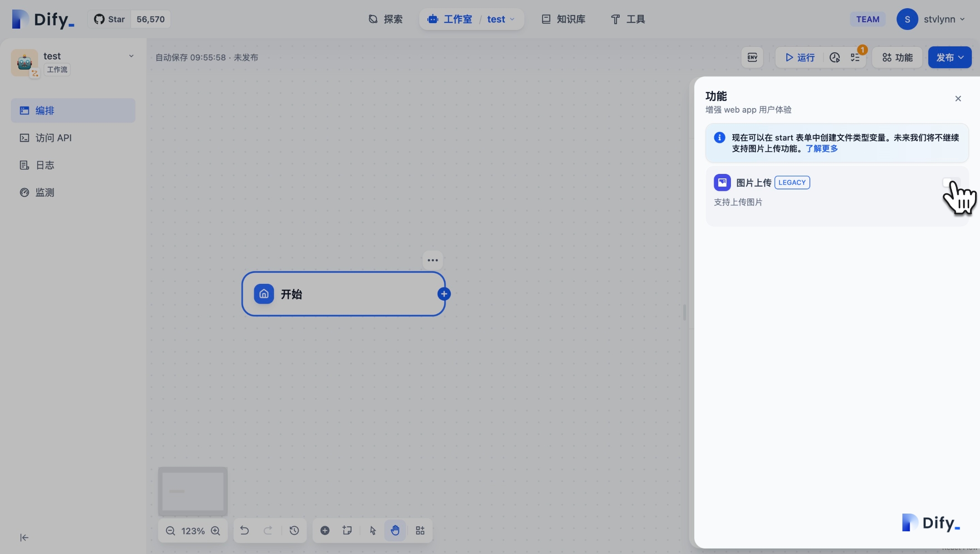Click the plus handle on 开始 node

click(x=444, y=294)
